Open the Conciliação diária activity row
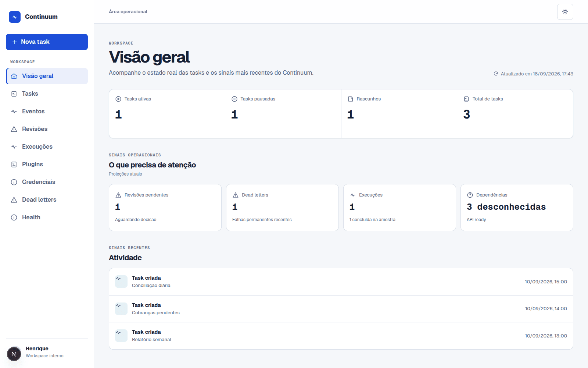Image resolution: width=588 pixels, height=368 pixels. tap(341, 282)
